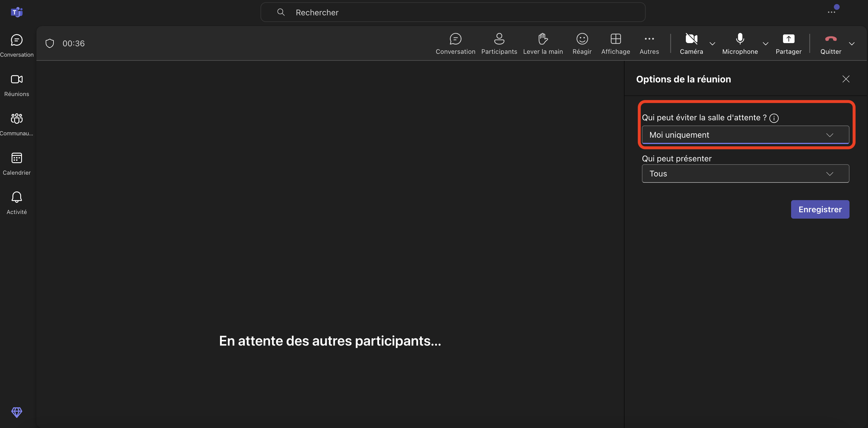Raise hand with Lever la main
This screenshot has width=868, height=428.
tap(542, 43)
